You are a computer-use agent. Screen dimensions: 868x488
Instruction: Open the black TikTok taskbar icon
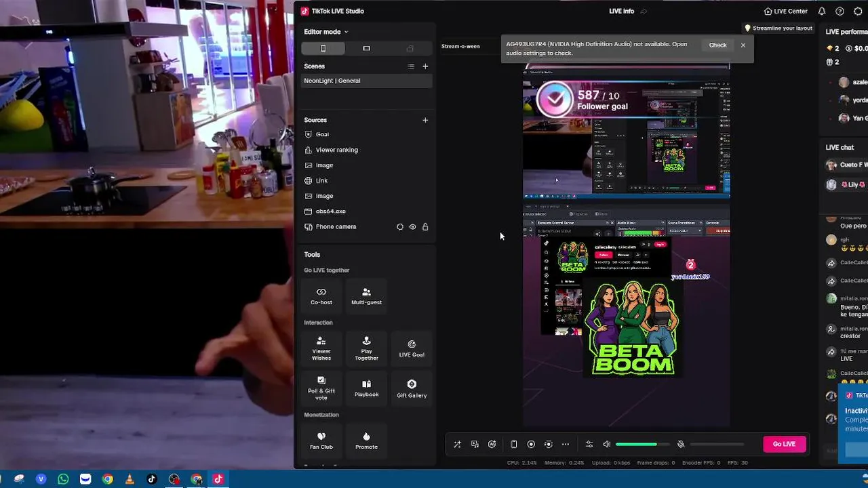coord(151,479)
